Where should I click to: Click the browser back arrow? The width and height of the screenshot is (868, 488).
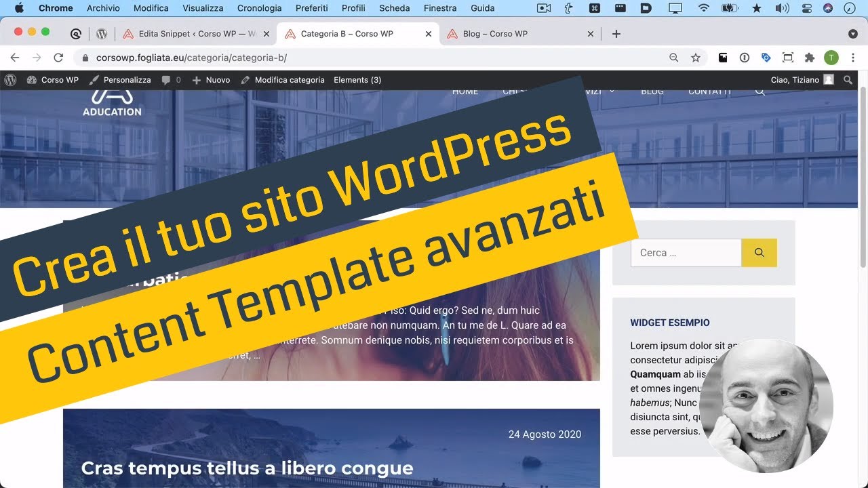14,57
